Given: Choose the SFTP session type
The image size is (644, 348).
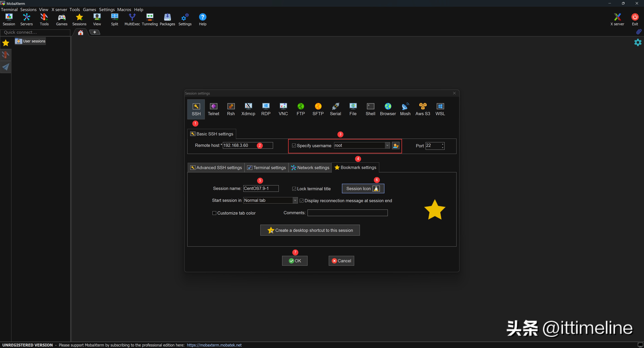Looking at the screenshot, I should (x=318, y=109).
